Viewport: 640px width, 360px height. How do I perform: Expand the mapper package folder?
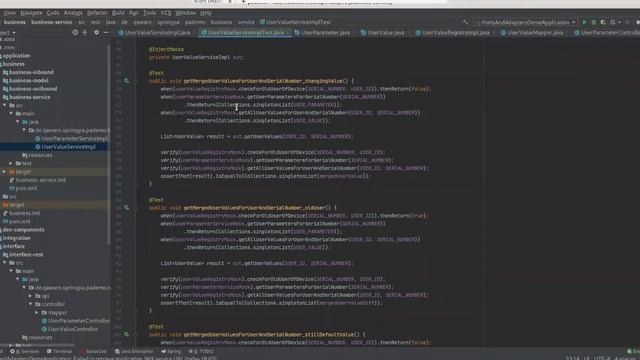(x=37, y=313)
